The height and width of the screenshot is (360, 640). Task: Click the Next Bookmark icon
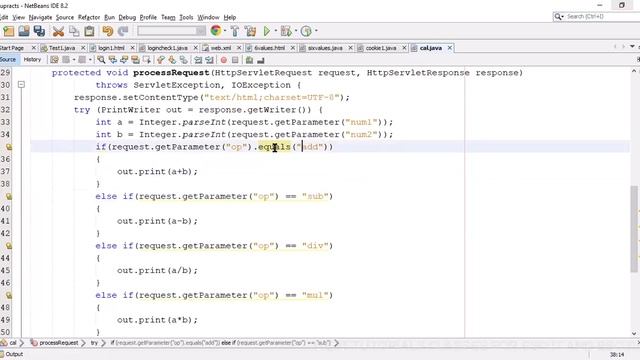tap(172, 60)
